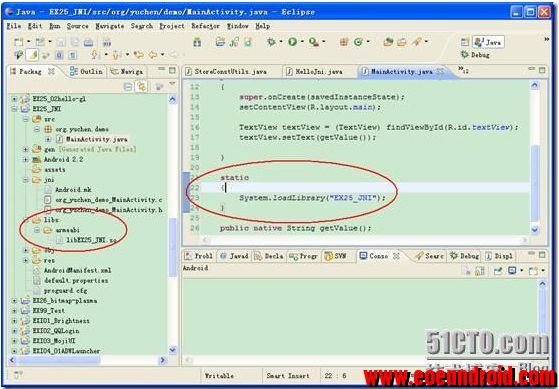
Task: Click line 26 getValue declaration in editor
Action: point(296,228)
